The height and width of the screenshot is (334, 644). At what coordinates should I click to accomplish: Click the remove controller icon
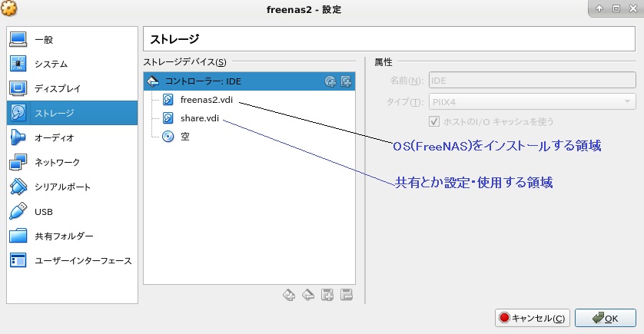(x=308, y=295)
